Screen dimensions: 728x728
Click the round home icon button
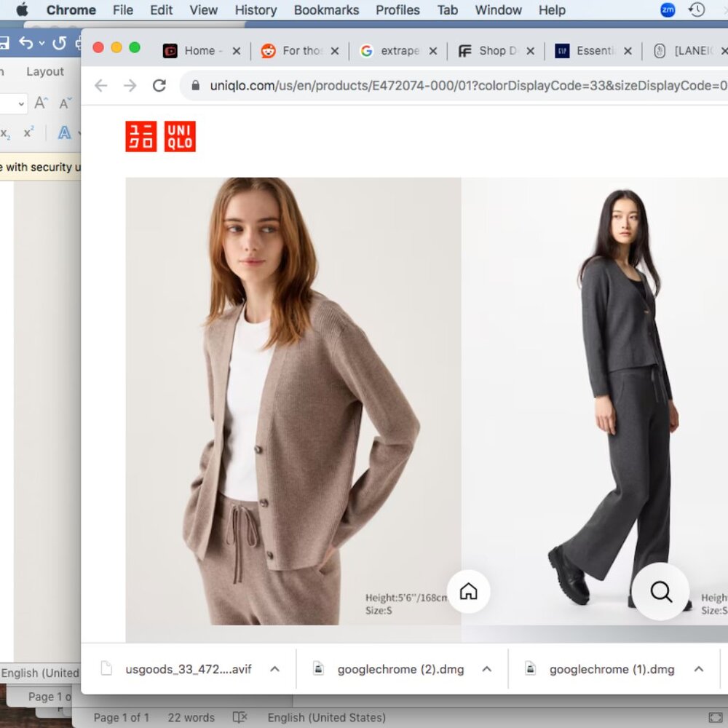pyautogui.click(x=468, y=591)
